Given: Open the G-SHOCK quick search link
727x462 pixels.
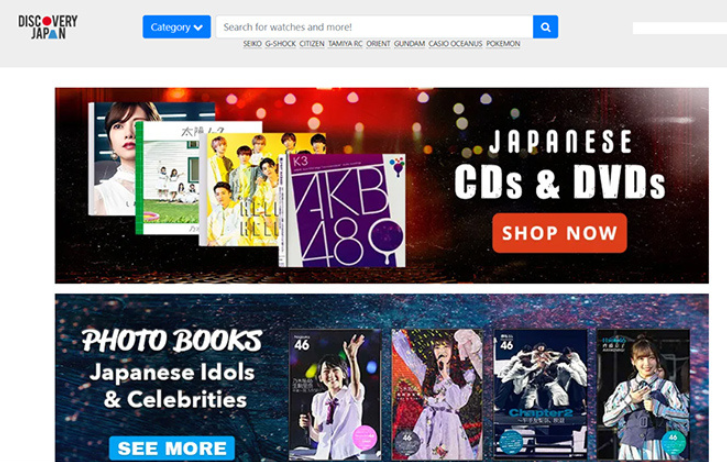Looking at the screenshot, I should [x=281, y=44].
